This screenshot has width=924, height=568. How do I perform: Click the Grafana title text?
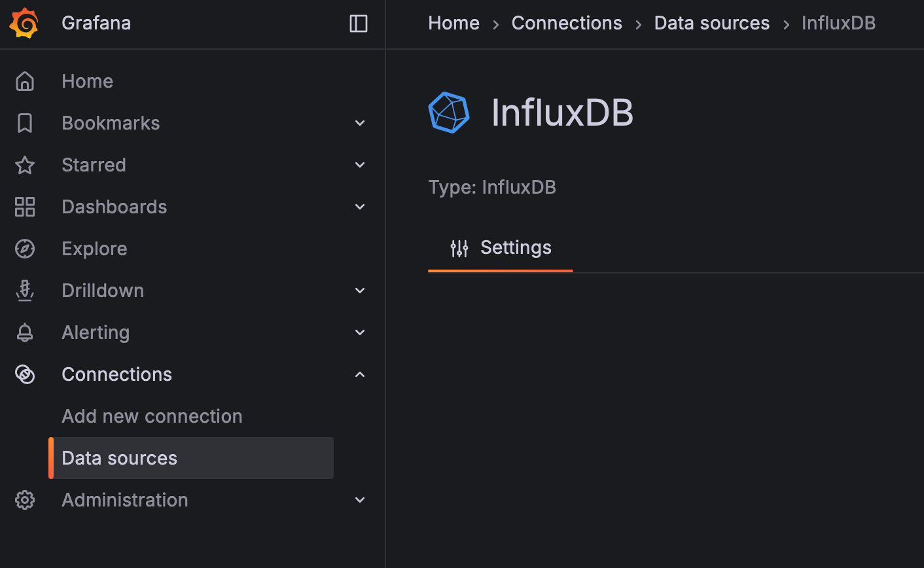tap(96, 23)
